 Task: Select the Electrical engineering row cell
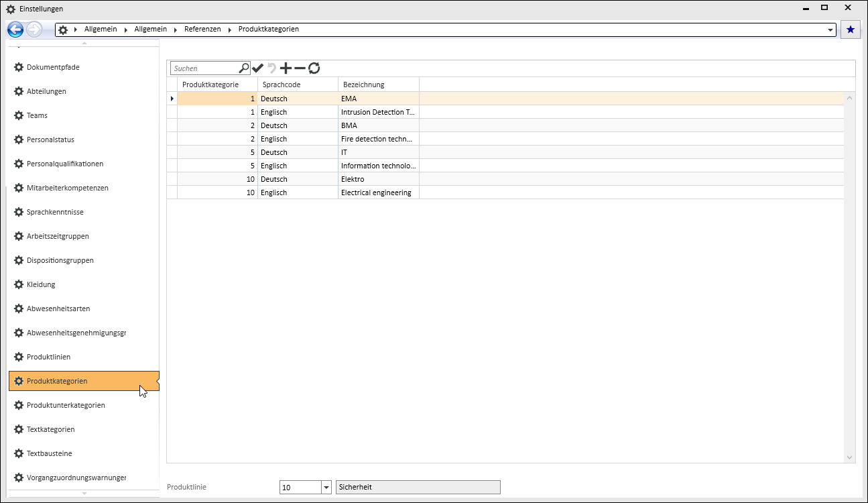tap(379, 192)
